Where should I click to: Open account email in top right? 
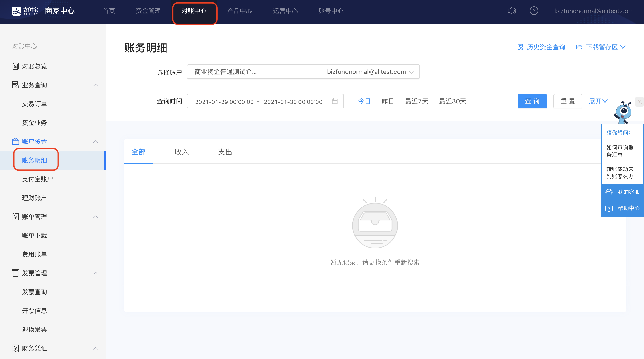(594, 11)
